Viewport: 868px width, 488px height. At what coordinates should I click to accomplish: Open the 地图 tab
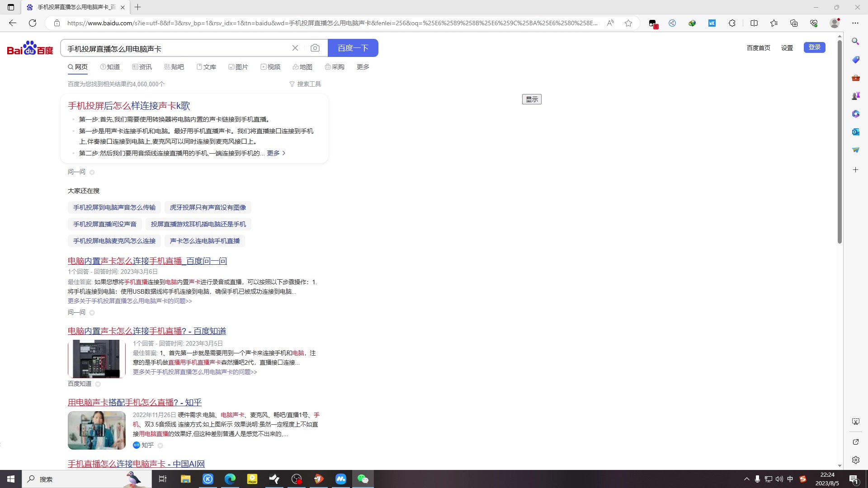point(302,67)
